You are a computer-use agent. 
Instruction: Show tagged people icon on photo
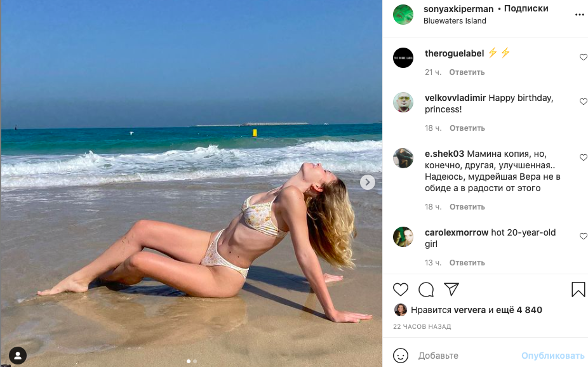[18, 356]
